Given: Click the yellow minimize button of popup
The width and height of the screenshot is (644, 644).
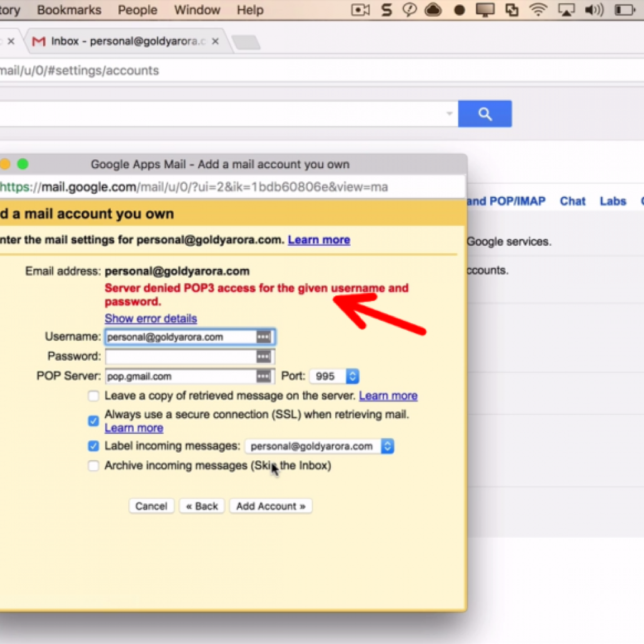Looking at the screenshot, I should coord(4,164).
